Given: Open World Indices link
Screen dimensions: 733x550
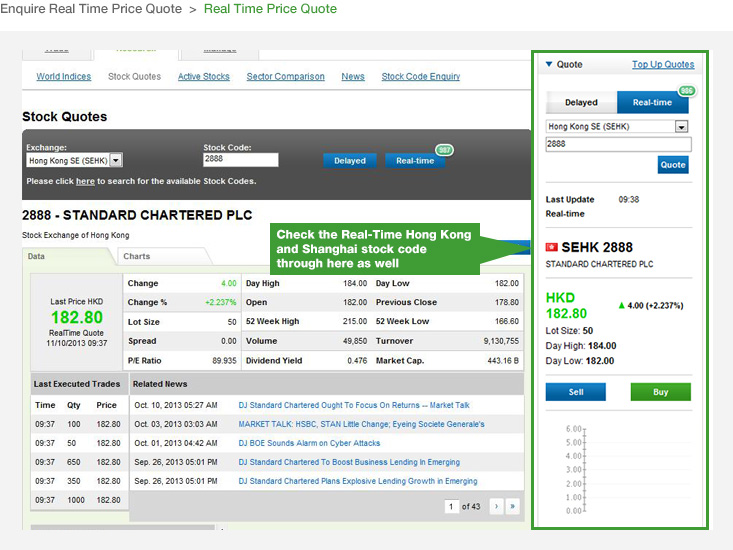Looking at the screenshot, I should [64, 76].
